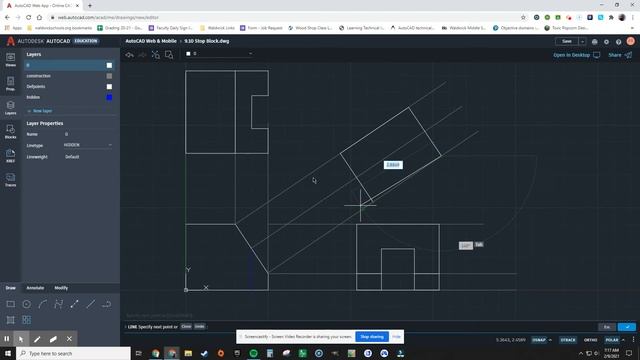Click New layer link
The width and height of the screenshot is (640, 360).
click(x=40, y=111)
